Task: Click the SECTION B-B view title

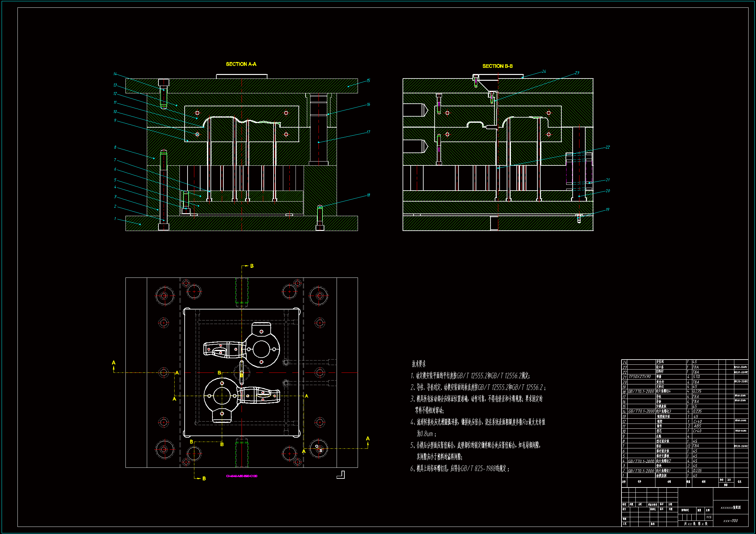Action: pyautogui.click(x=497, y=66)
